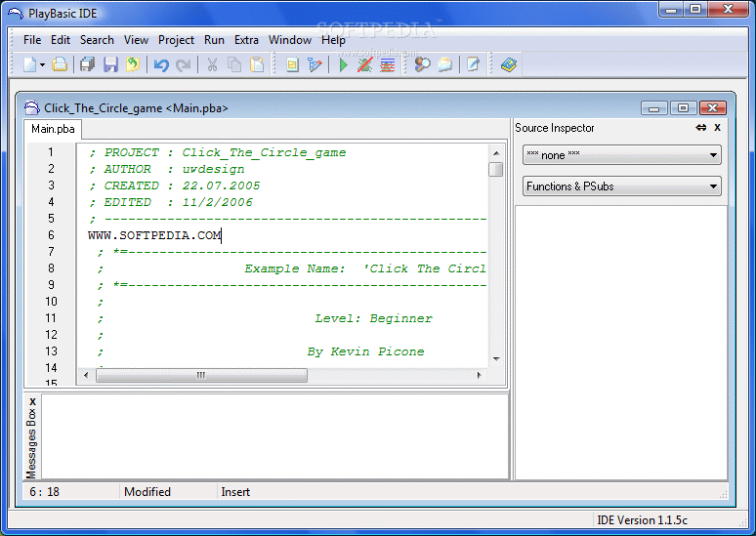Click the horizontal scroll left arrow

point(86,375)
